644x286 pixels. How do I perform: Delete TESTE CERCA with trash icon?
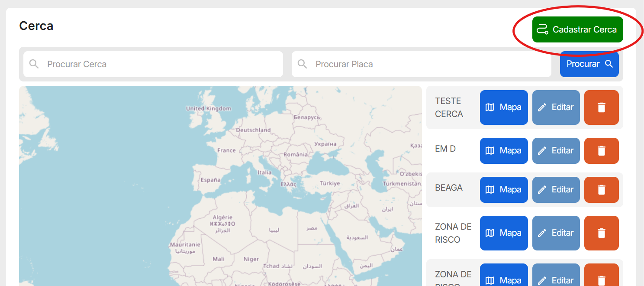[x=601, y=107]
